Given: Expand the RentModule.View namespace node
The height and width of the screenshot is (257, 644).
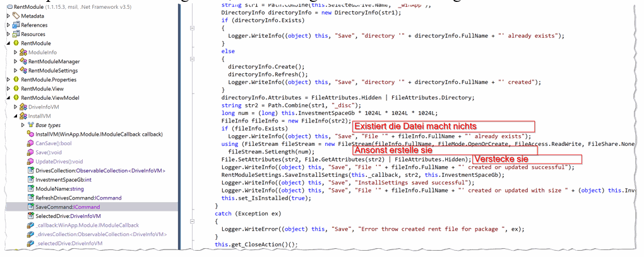Looking at the screenshot, I should click(8, 89).
